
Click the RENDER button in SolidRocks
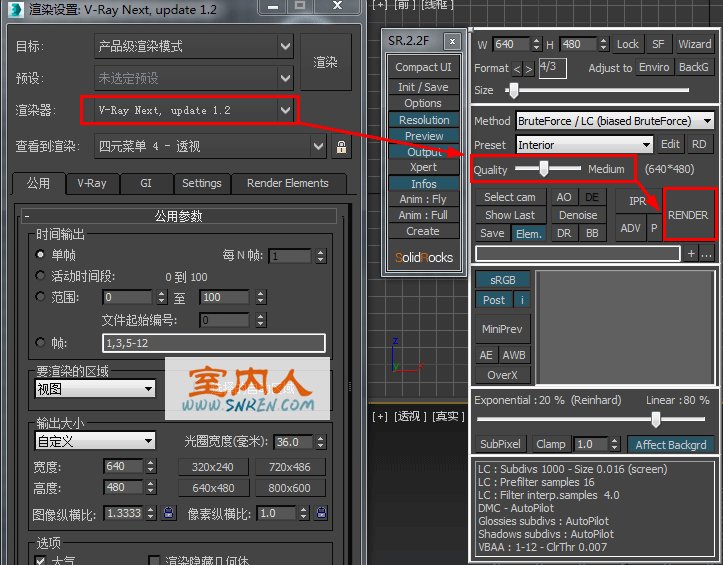[688, 215]
